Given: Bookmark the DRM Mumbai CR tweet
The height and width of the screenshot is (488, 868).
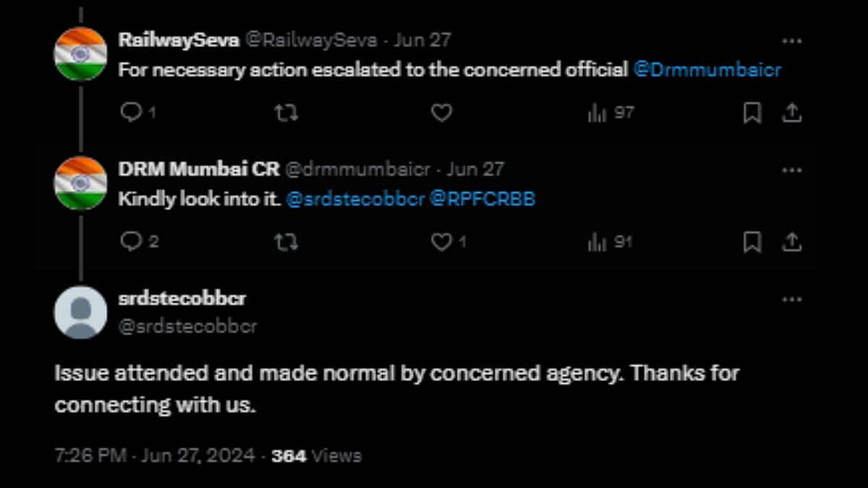Looking at the screenshot, I should pos(752,242).
